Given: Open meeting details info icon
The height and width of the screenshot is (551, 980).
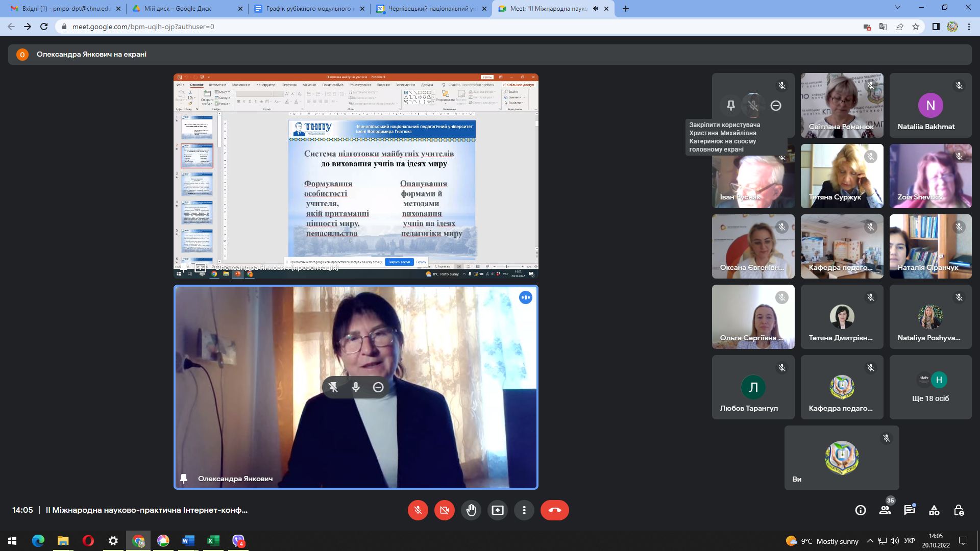Looking at the screenshot, I should point(861,510).
